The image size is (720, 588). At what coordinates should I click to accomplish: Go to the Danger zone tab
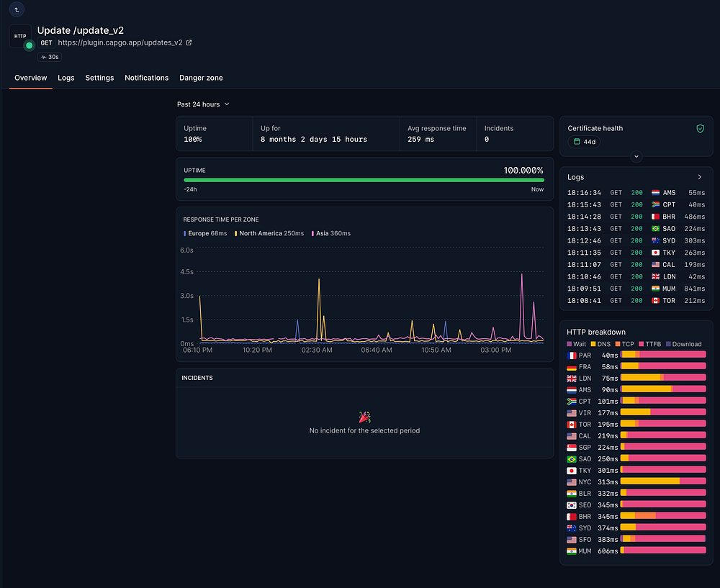click(201, 78)
